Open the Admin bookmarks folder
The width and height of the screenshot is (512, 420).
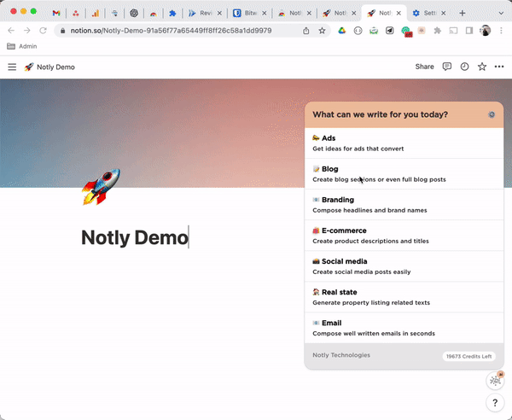(x=22, y=46)
